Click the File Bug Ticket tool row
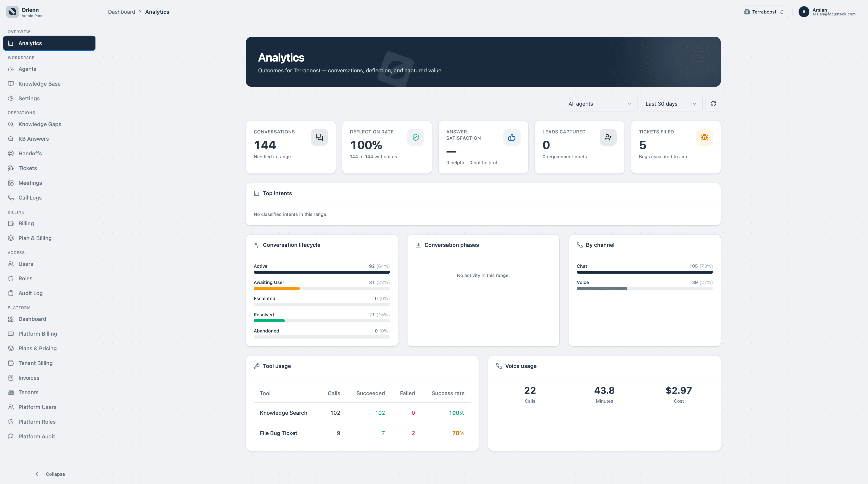868x484 pixels. coord(362,433)
